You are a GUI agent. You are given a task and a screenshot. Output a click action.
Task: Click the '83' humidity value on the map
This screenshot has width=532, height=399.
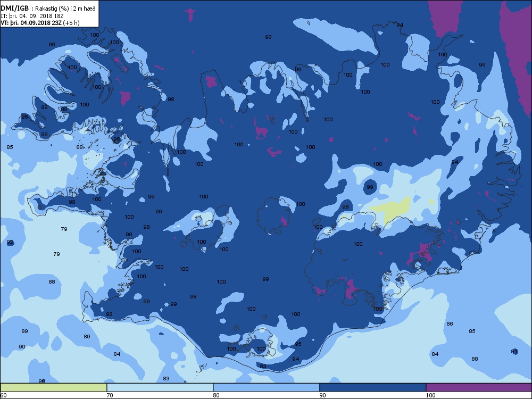click(166, 379)
